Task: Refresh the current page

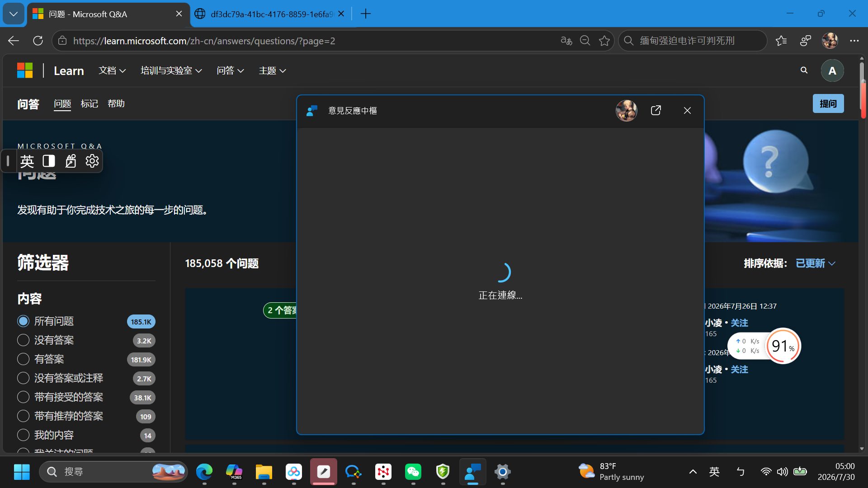Action: [x=38, y=41]
